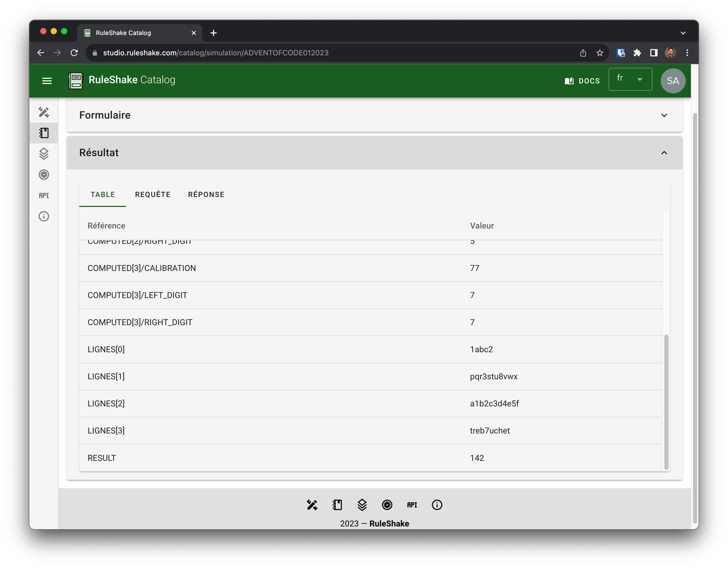The image size is (728, 568).
Task: Open the fr language dropdown
Action: [x=630, y=79]
